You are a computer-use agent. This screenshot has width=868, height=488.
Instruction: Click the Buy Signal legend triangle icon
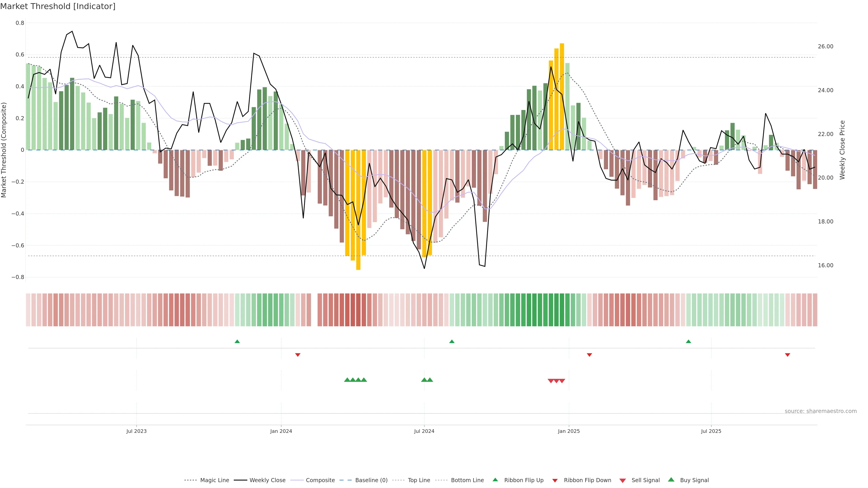671,480
